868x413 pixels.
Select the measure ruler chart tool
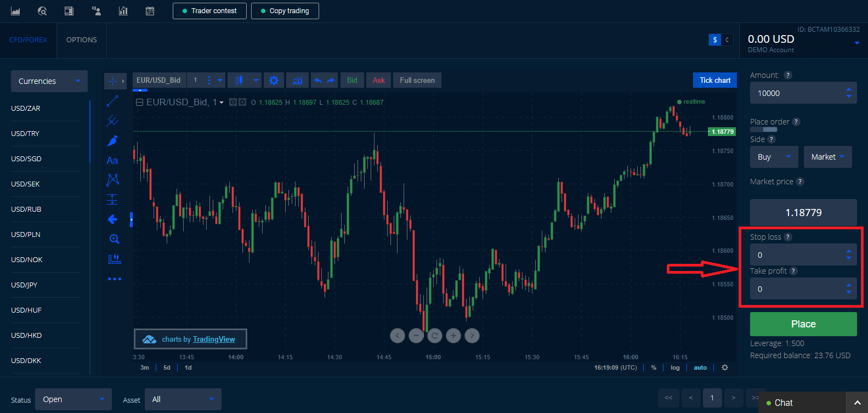tap(115, 259)
